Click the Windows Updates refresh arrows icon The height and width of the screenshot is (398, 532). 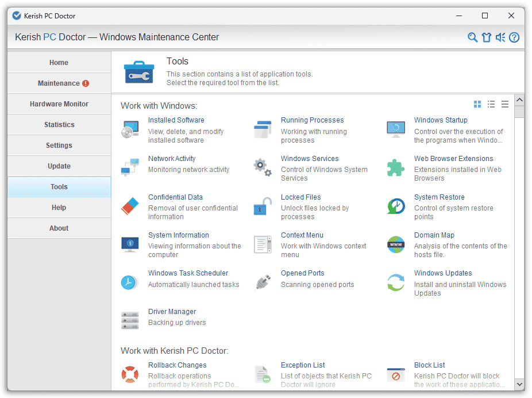pos(396,282)
